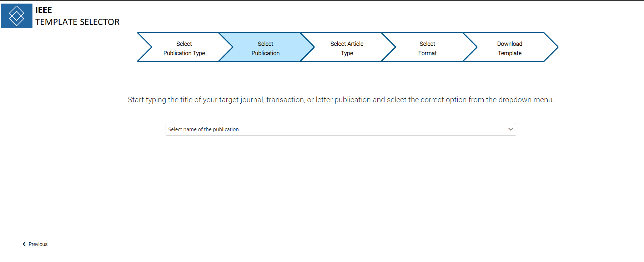Click the left chevron icon beside Previous

pos(24,244)
